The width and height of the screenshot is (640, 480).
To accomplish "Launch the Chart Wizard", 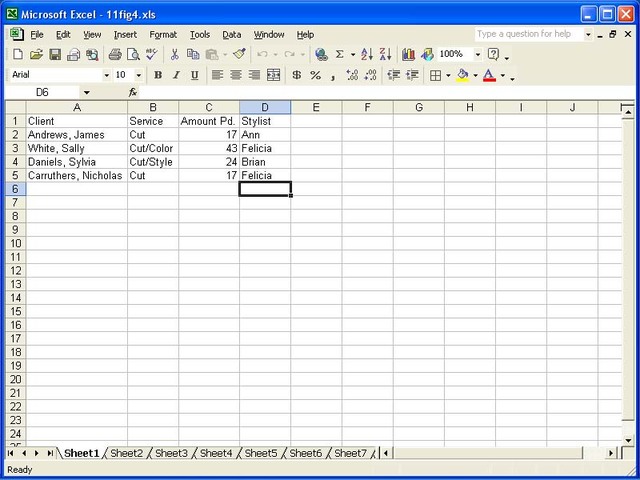I will (408, 54).
